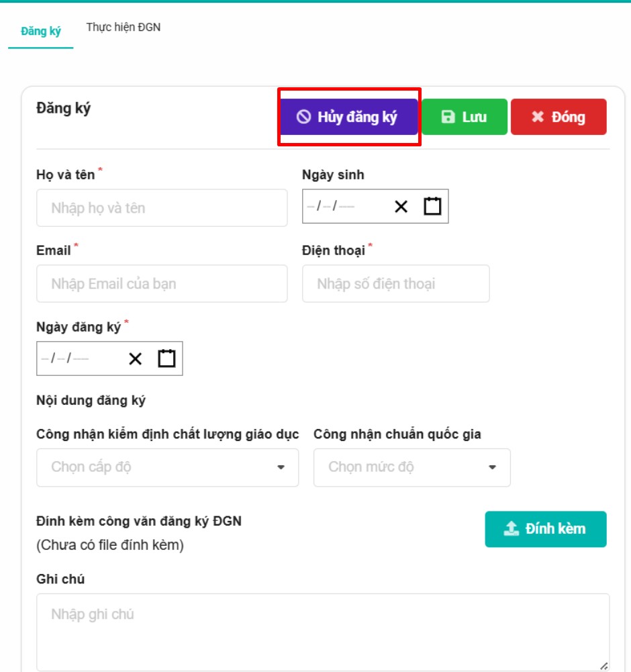
Task: Focus the Điện thoại phone field
Action: pos(395,283)
